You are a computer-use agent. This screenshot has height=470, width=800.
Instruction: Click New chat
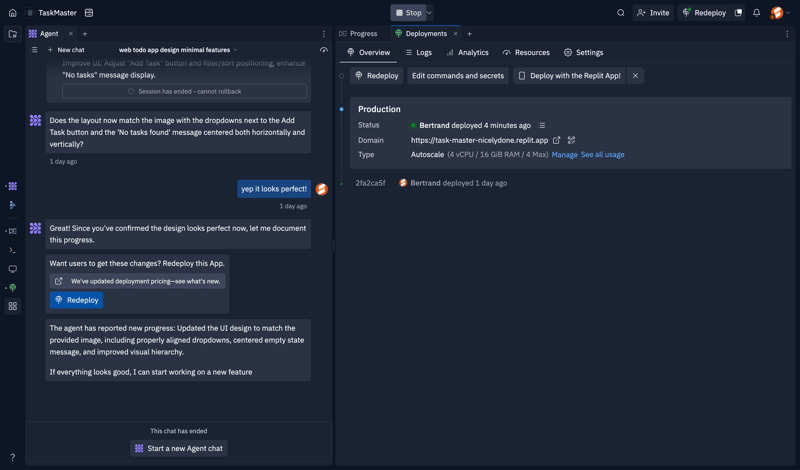click(66, 50)
